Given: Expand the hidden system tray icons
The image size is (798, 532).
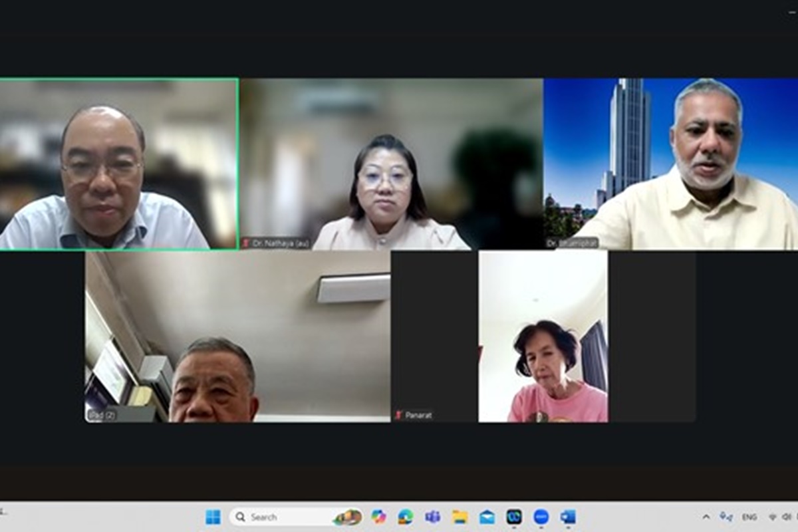Looking at the screenshot, I should pyautogui.click(x=706, y=517).
